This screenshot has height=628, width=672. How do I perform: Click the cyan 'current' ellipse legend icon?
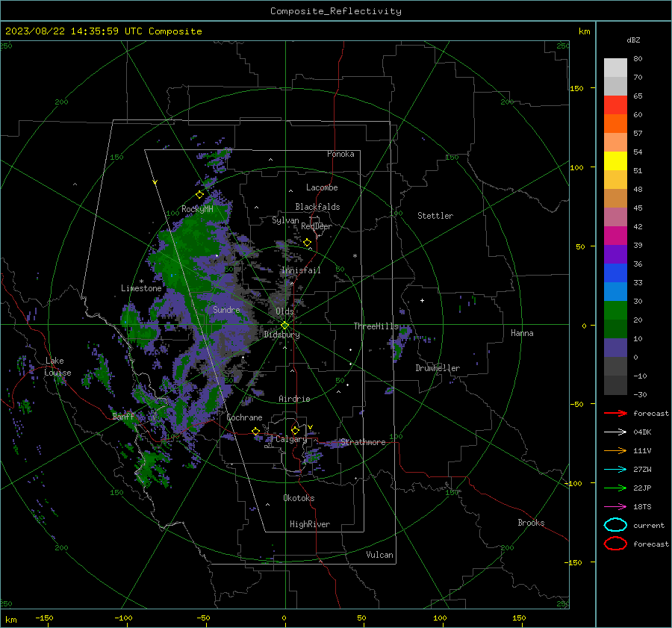point(615,525)
